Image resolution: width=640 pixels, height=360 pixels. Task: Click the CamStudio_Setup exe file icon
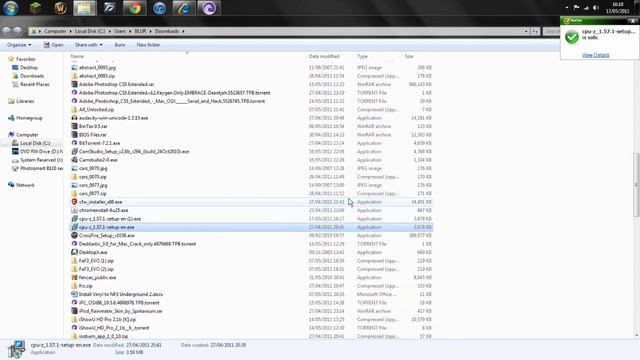click(x=74, y=151)
